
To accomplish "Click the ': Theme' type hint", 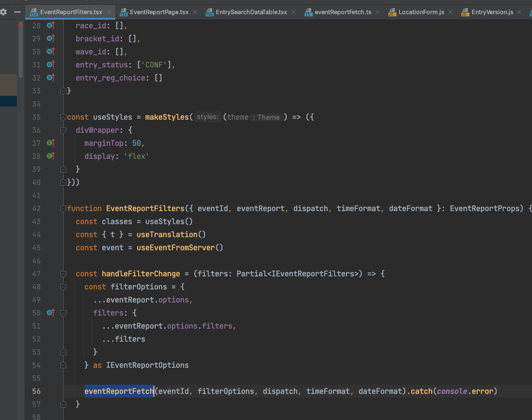I will click(267, 117).
